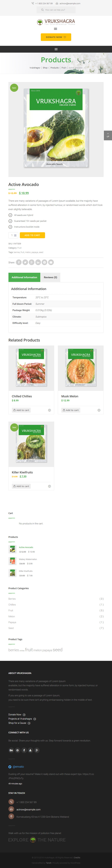This screenshot has height=868, width=112.
Task: Share product via email icon
Action: tap(51, 262)
